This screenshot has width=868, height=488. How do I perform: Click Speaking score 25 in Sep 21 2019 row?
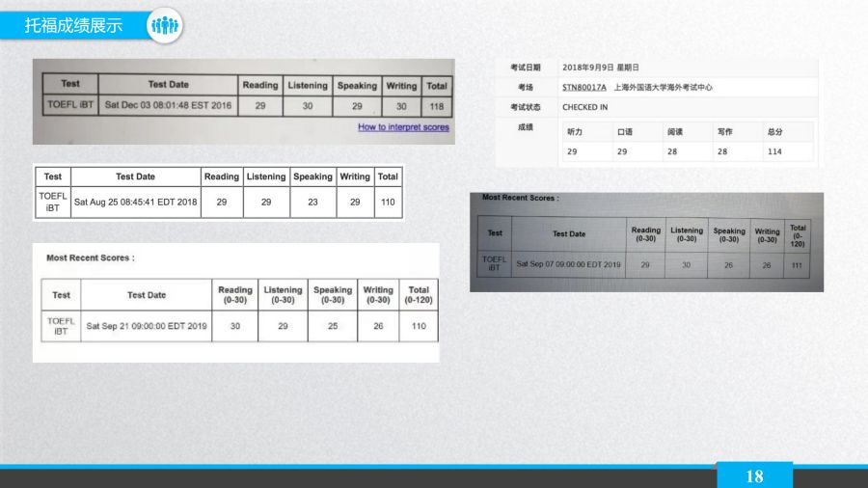[x=333, y=326]
